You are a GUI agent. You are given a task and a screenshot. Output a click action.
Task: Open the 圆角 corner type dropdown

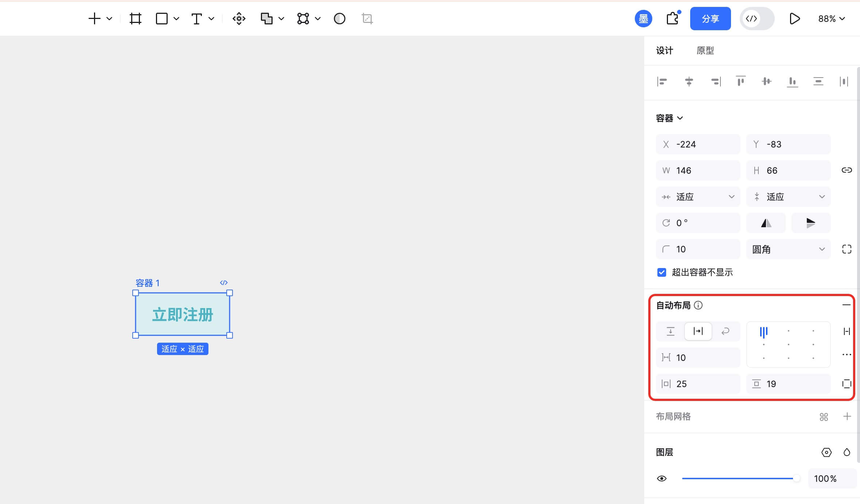(788, 249)
